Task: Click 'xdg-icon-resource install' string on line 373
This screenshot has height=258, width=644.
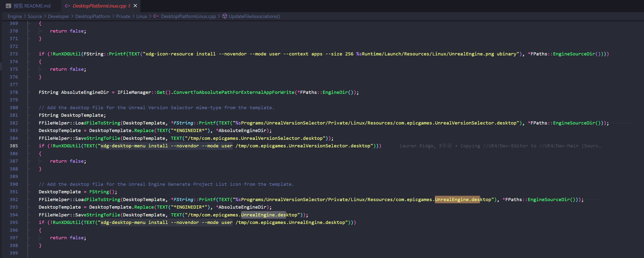Action: pos(181,54)
